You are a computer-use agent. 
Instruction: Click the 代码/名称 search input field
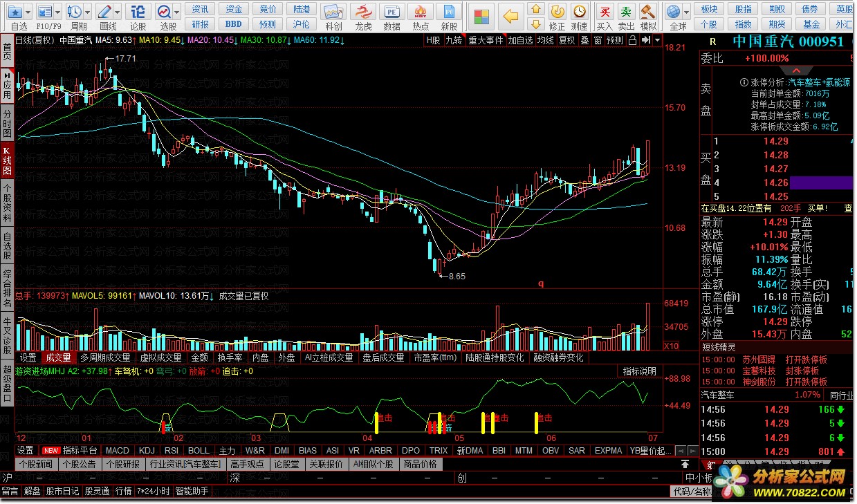point(692,492)
